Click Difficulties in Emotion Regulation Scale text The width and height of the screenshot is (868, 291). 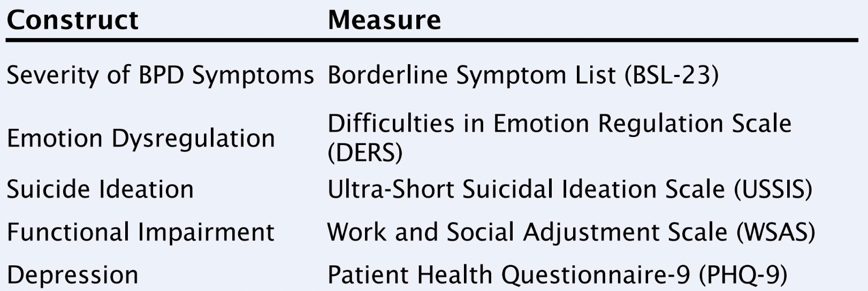559,124
